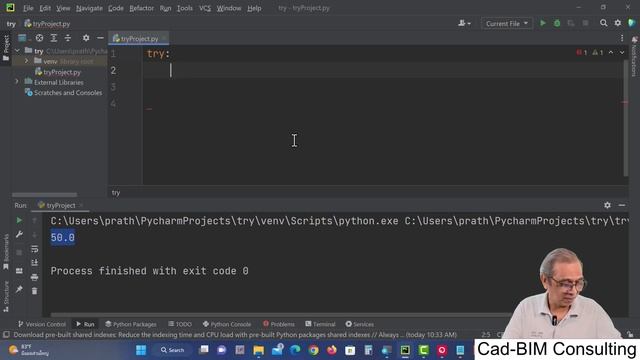
Task: Toggle soft-wrap in Run console
Action: tap(35, 249)
